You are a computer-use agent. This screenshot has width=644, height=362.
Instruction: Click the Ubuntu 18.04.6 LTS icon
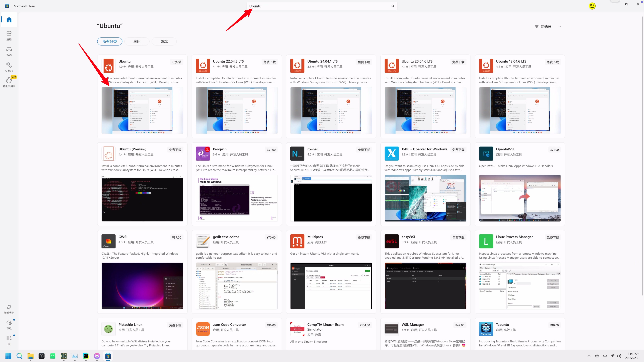point(486,66)
